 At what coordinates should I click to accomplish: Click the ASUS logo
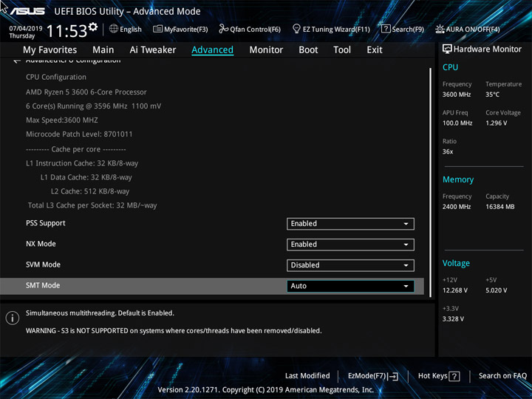point(27,11)
